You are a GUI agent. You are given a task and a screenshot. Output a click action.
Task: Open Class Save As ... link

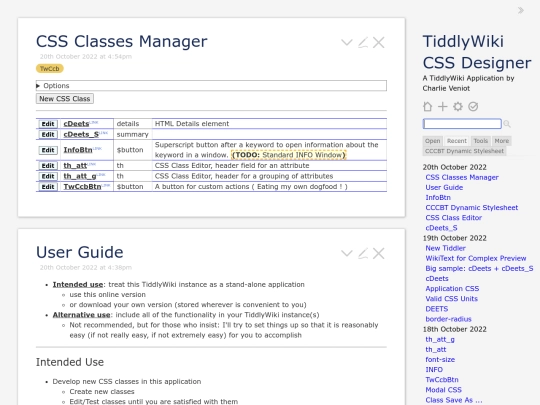454,400
